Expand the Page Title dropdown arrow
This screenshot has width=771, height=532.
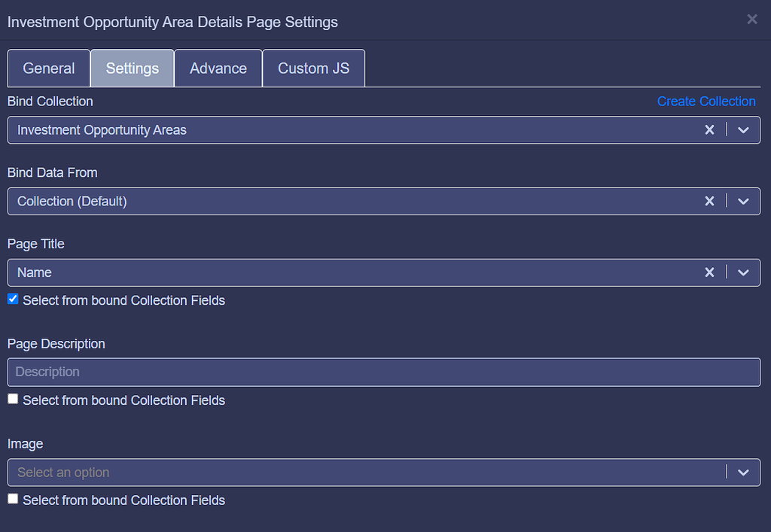point(743,272)
